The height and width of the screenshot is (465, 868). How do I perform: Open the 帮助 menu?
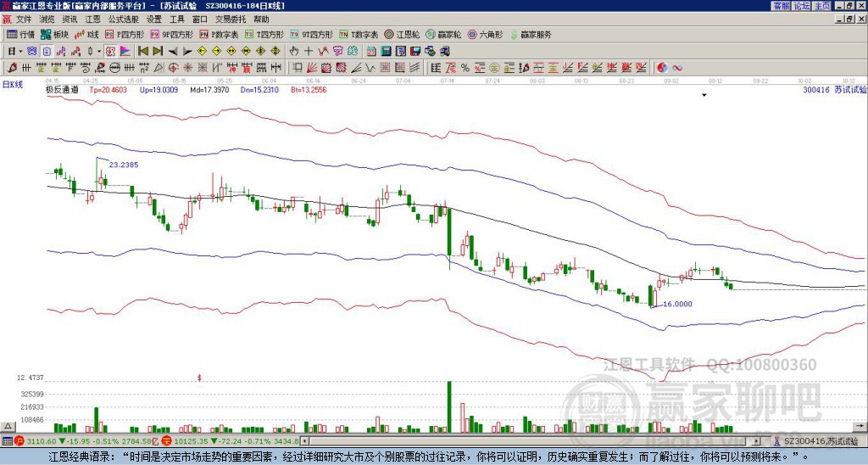[x=261, y=20]
